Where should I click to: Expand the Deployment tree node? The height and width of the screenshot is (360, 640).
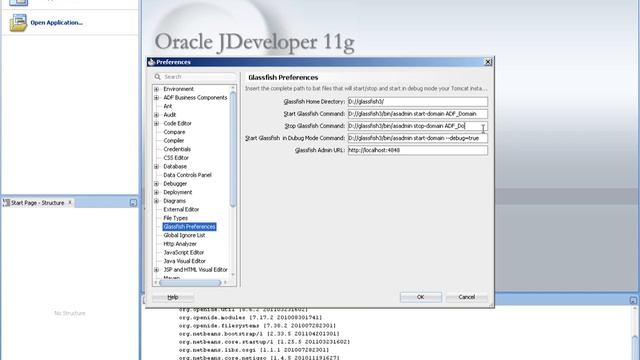156,192
